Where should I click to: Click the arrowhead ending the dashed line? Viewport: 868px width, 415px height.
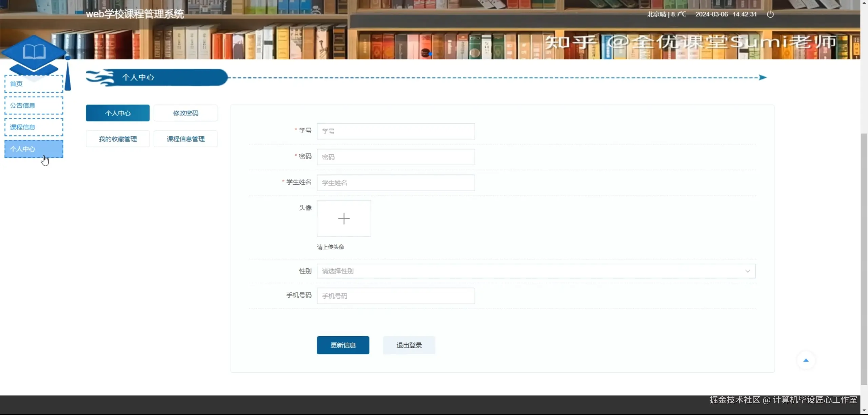763,77
